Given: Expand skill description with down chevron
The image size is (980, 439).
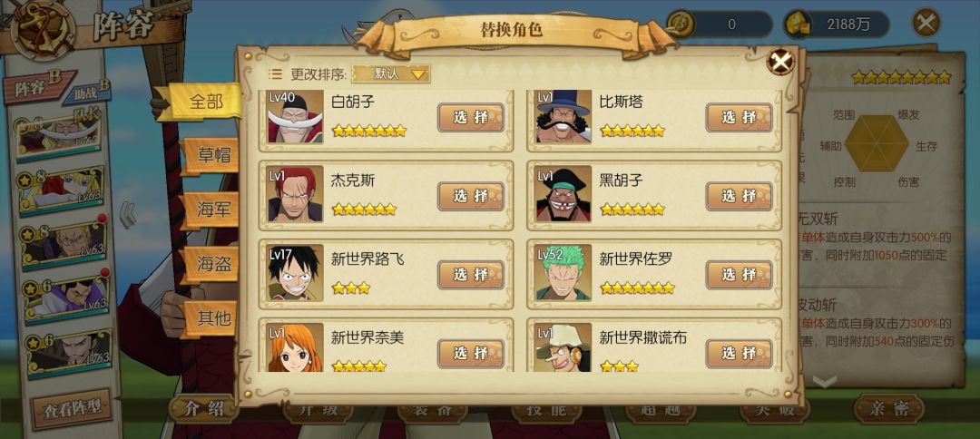Looking at the screenshot, I should [824, 381].
